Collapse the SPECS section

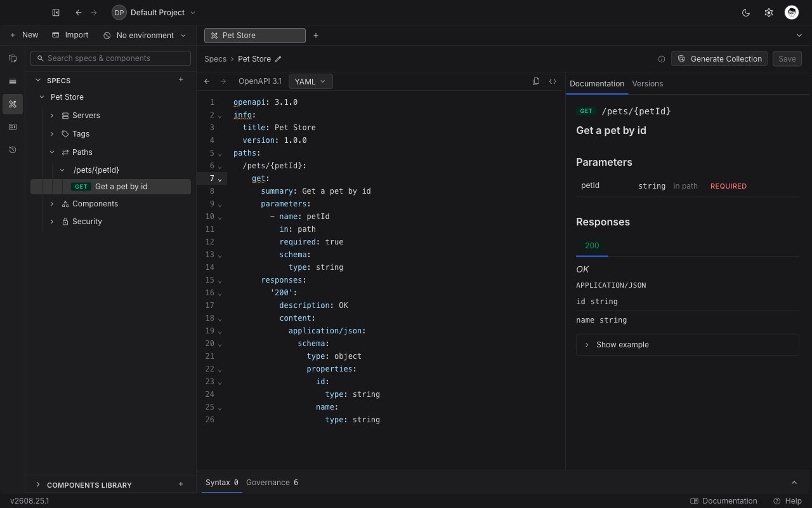tap(38, 80)
